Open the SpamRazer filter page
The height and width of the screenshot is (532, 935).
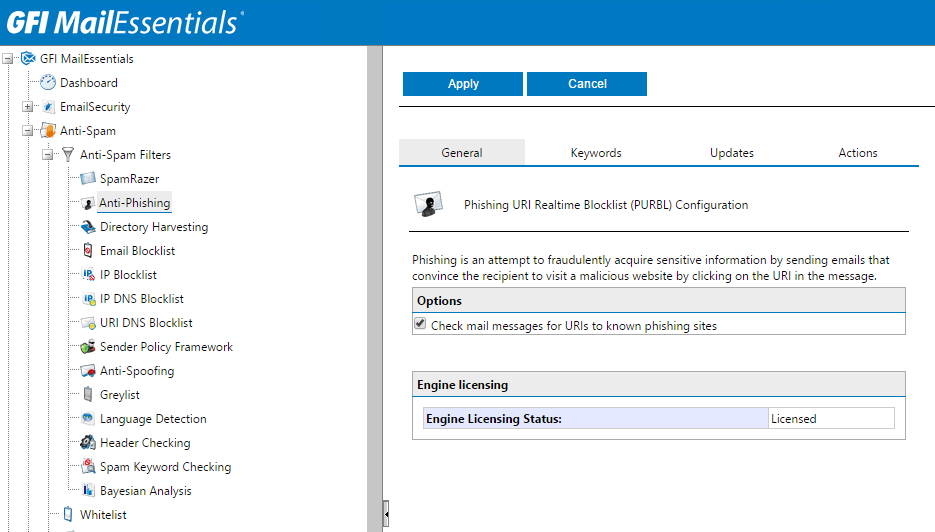[x=129, y=179]
